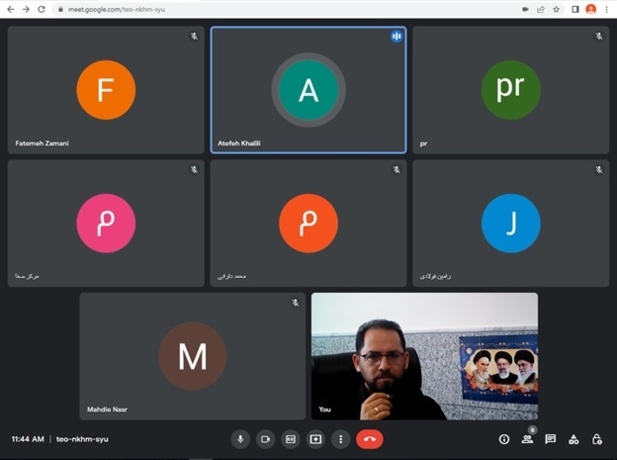
Task: Open Chrome's three-dot browser menu
Action: coord(607,9)
